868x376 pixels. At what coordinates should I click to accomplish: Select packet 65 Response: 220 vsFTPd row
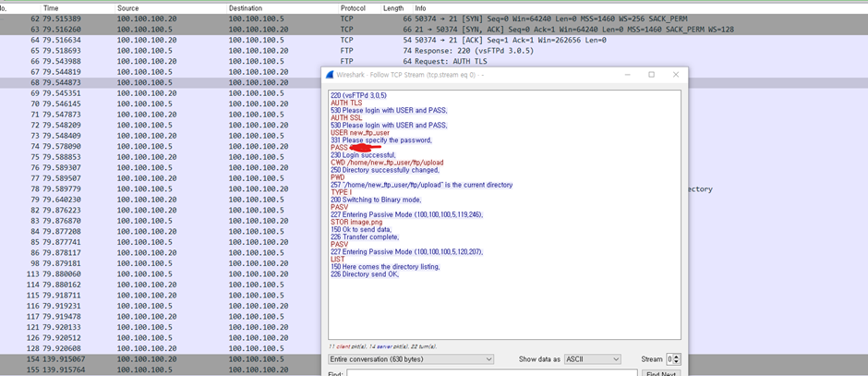434,51
